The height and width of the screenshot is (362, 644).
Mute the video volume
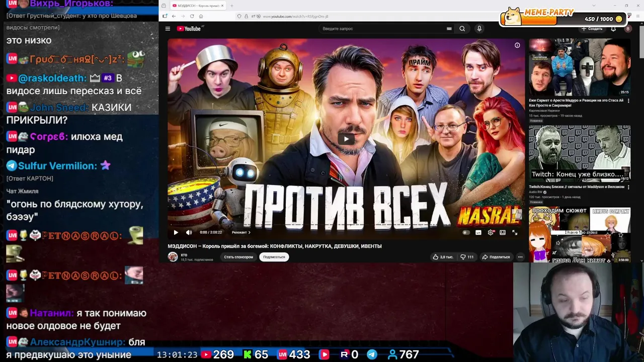tap(189, 232)
